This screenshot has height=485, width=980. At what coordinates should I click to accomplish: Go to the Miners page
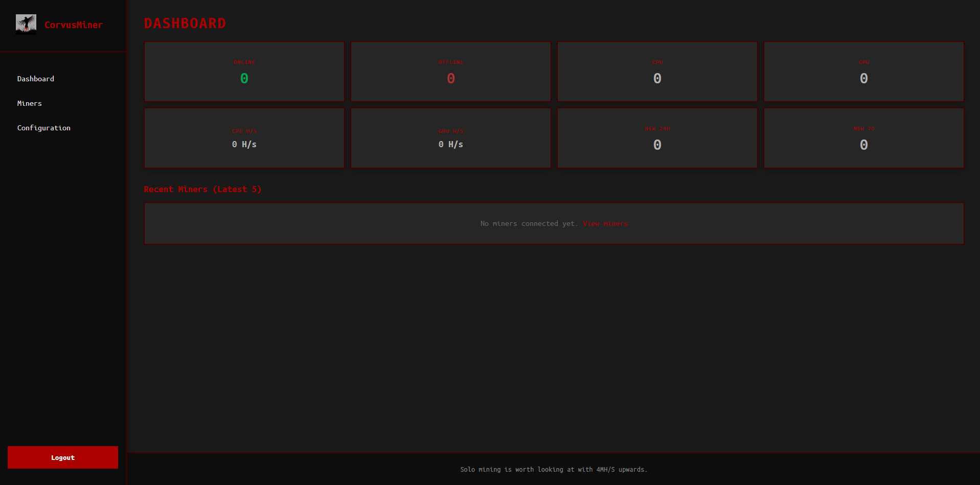[x=30, y=103]
